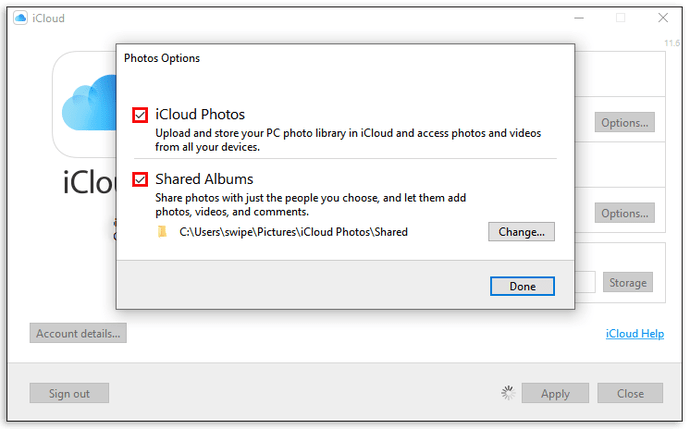Image resolution: width=690 pixels, height=429 pixels.
Task: Click the iCloud Photos label
Action: (200, 114)
